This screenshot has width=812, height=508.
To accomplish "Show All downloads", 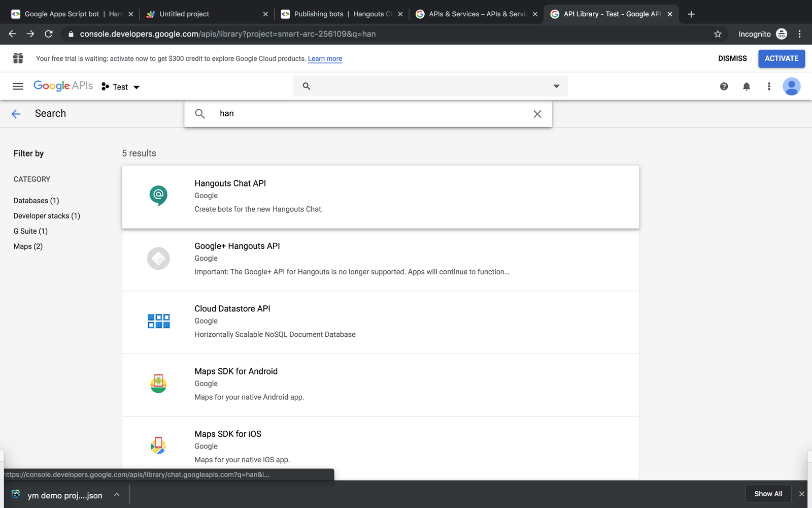I will pyautogui.click(x=768, y=494).
